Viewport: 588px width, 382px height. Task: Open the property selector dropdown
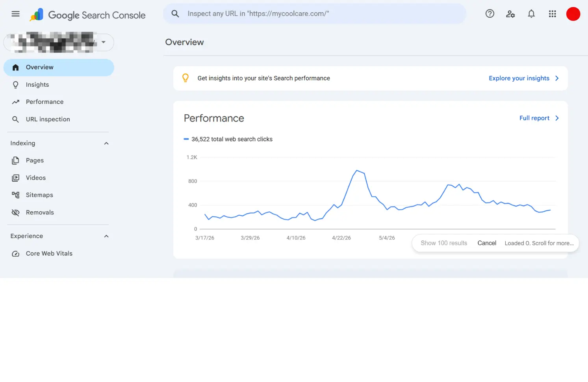pos(59,42)
